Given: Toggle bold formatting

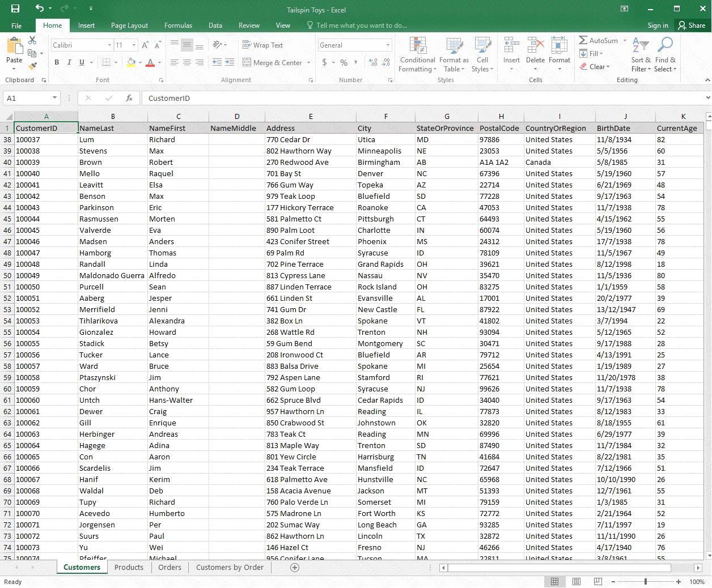Looking at the screenshot, I should [x=56, y=62].
